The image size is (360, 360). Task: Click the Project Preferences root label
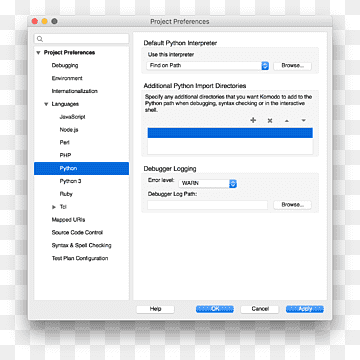coord(69,53)
